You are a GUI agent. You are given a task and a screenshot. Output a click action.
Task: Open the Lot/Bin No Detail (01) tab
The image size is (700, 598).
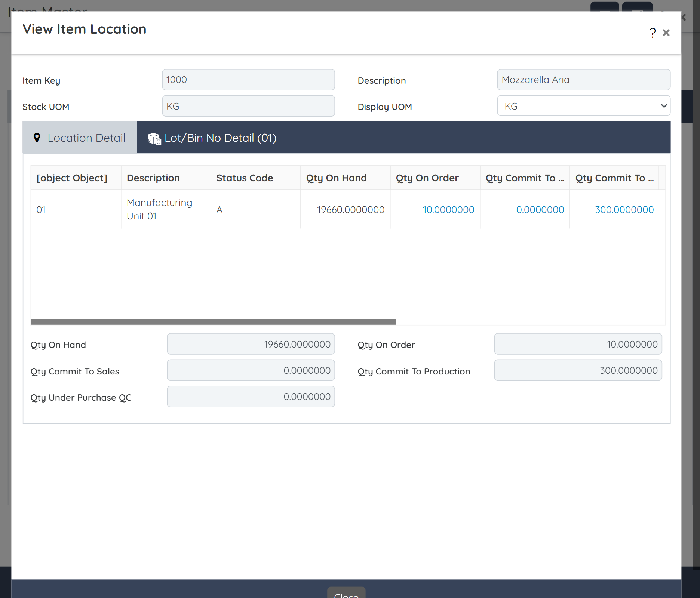[x=212, y=138]
